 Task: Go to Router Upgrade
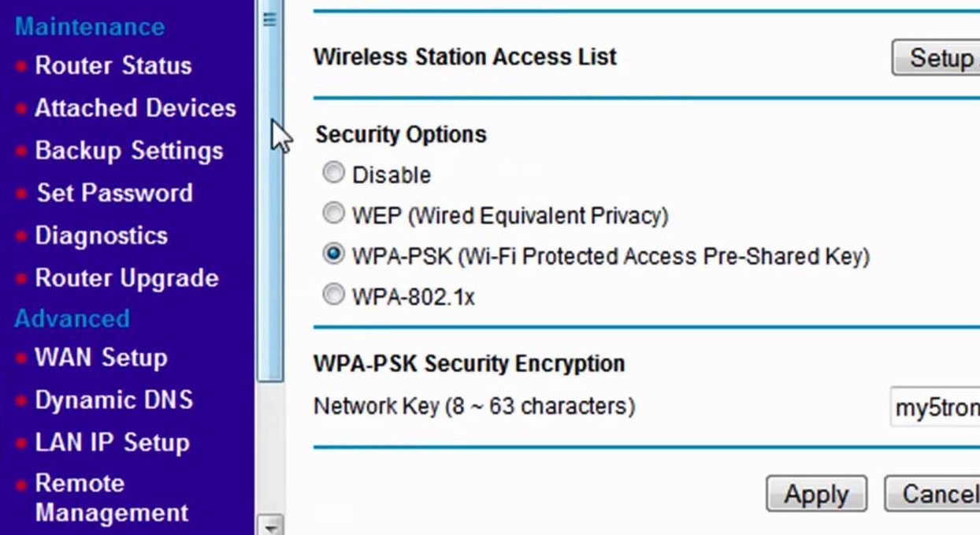click(127, 278)
